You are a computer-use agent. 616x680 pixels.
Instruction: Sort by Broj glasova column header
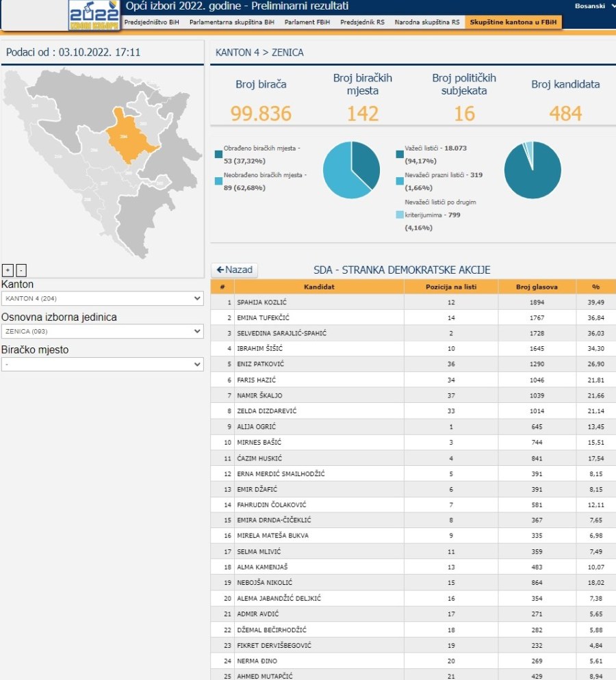[537, 287]
